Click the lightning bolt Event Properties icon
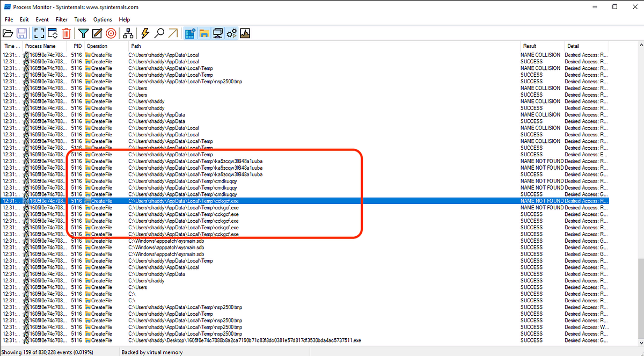This screenshot has height=356, width=644. pyautogui.click(x=145, y=33)
